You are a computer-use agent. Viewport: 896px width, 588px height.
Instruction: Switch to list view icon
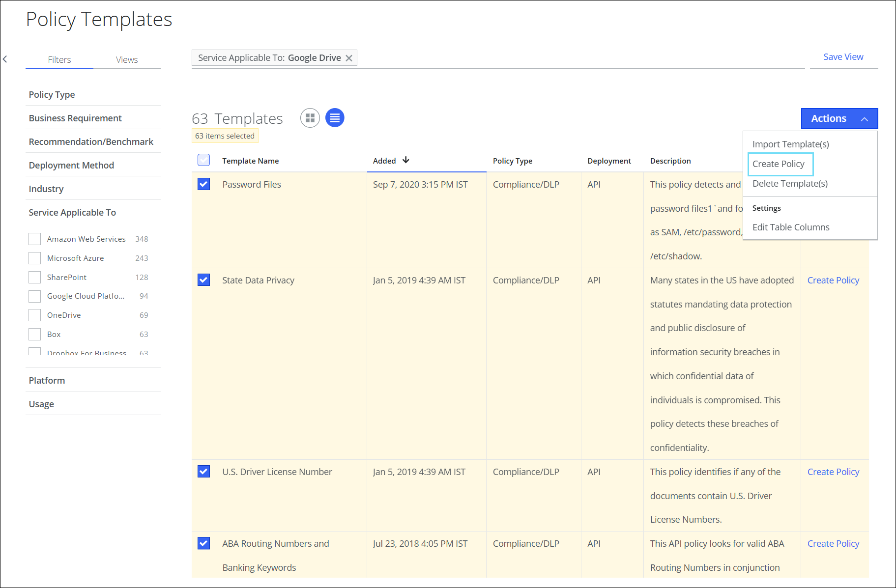(335, 118)
